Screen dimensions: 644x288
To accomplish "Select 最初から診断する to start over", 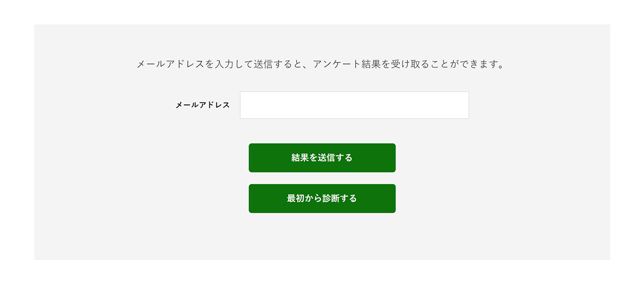I will click(x=322, y=198).
